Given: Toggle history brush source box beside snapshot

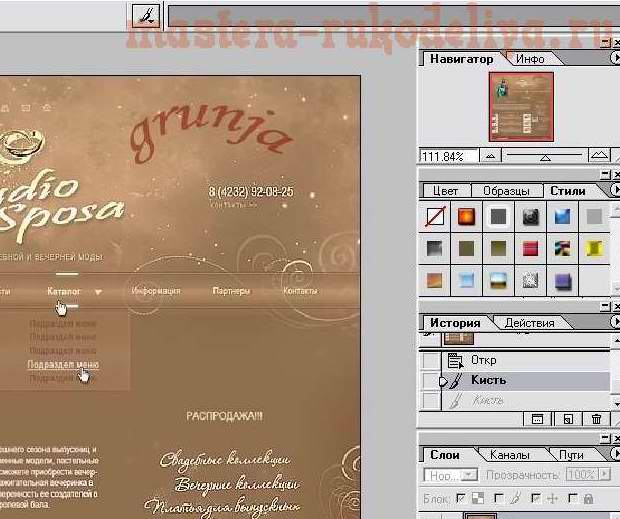Looking at the screenshot, I should tap(430, 339).
